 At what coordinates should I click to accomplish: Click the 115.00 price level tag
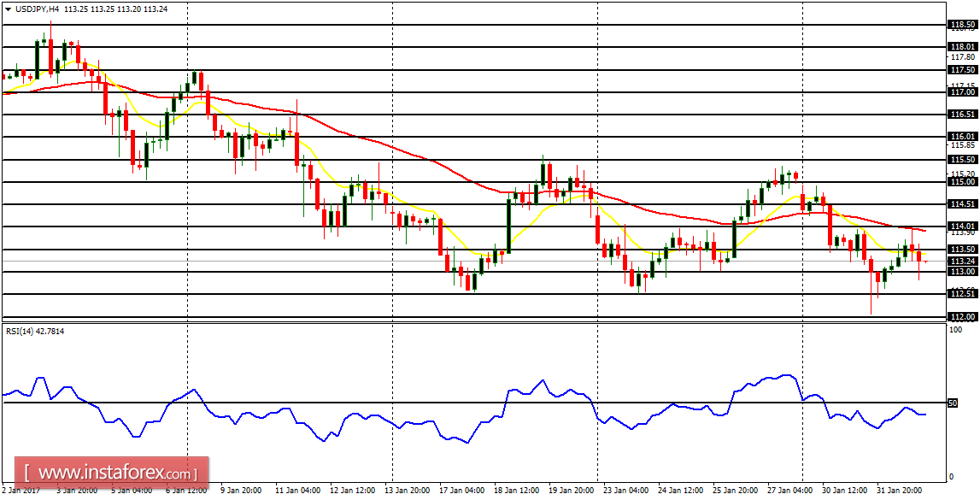(x=965, y=182)
